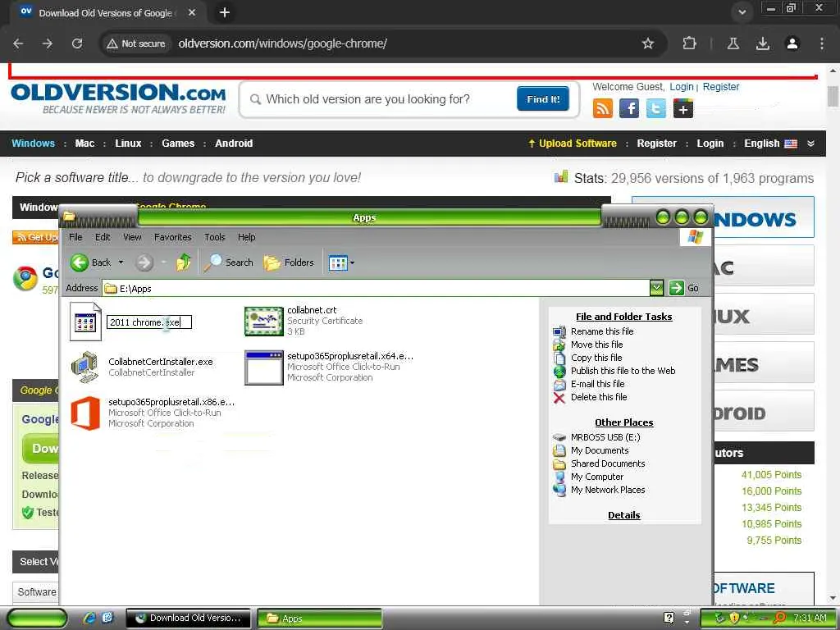This screenshot has width=840, height=630.
Task: Click Rename this file task
Action: pyautogui.click(x=602, y=331)
